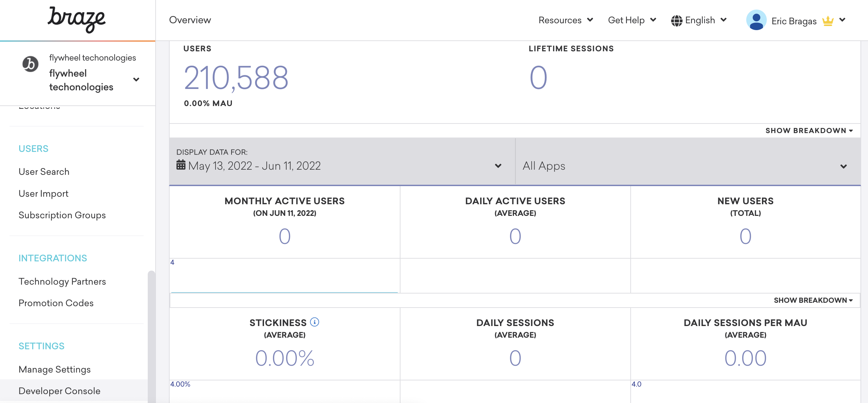Click the 210,588 users count
868x403 pixels.
pyautogui.click(x=236, y=78)
